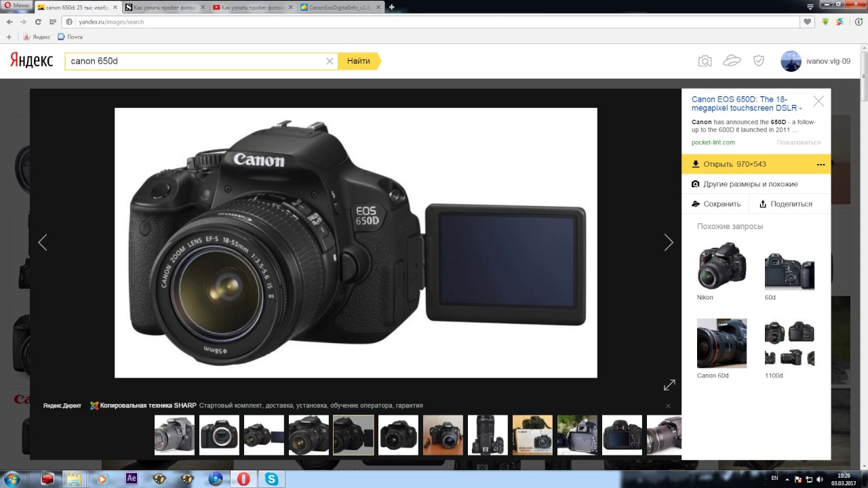Image resolution: width=868 pixels, height=488 pixels.
Task: Open the ivanov.vlg-09 account avatar
Action: click(x=791, y=61)
